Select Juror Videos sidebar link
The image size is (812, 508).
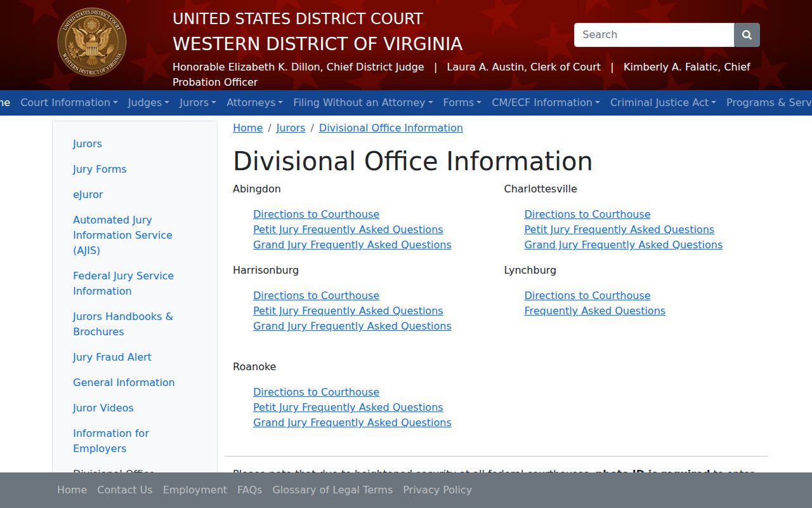[103, 408]
